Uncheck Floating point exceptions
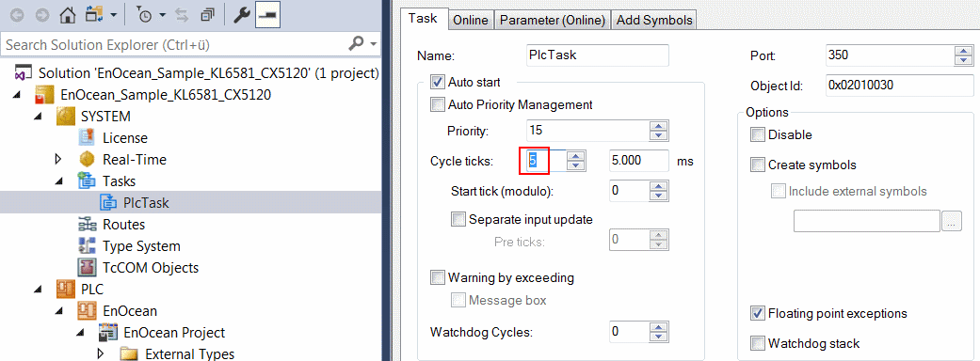The width and height of the screenshot is (980, 361). click(758, 313)
